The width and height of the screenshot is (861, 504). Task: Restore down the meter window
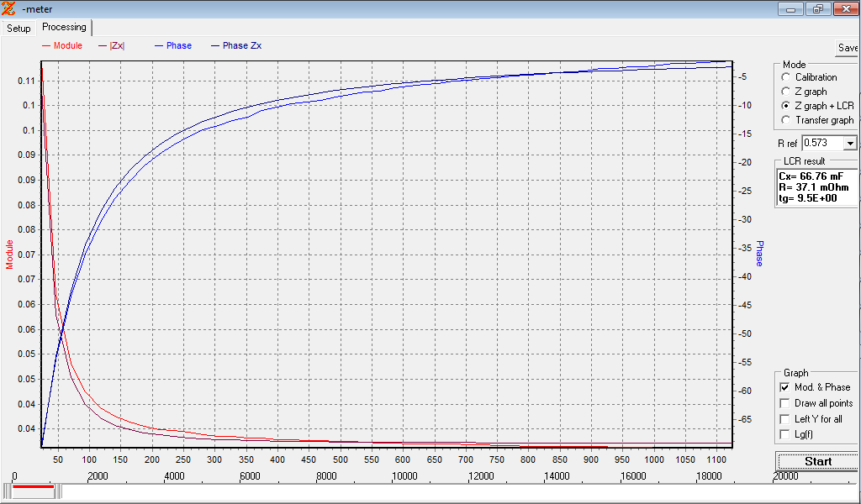click(x=818, y=8)
